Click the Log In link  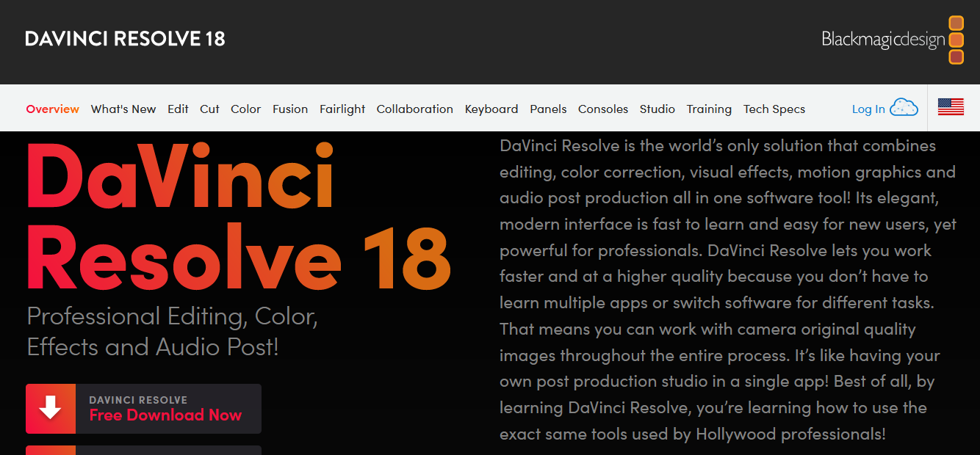pyautogui.click(x=868, y=109)
